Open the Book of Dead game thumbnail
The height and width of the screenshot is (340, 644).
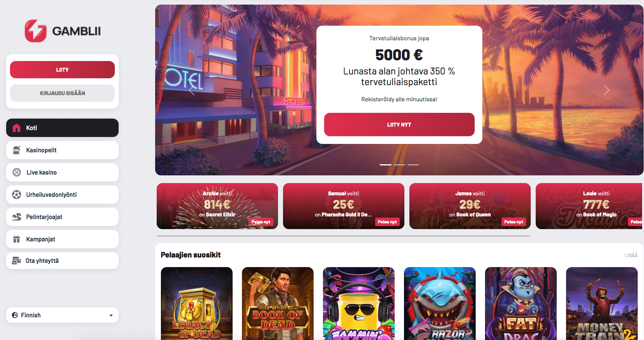278,303
